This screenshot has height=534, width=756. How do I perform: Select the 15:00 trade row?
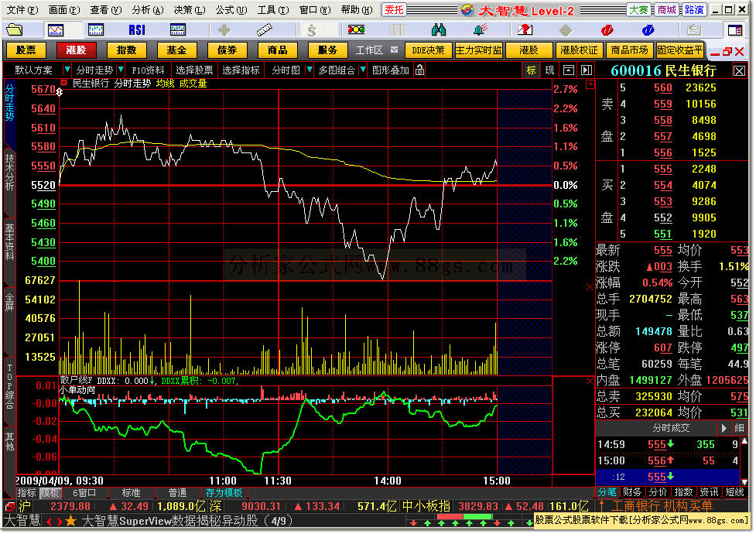667,461
